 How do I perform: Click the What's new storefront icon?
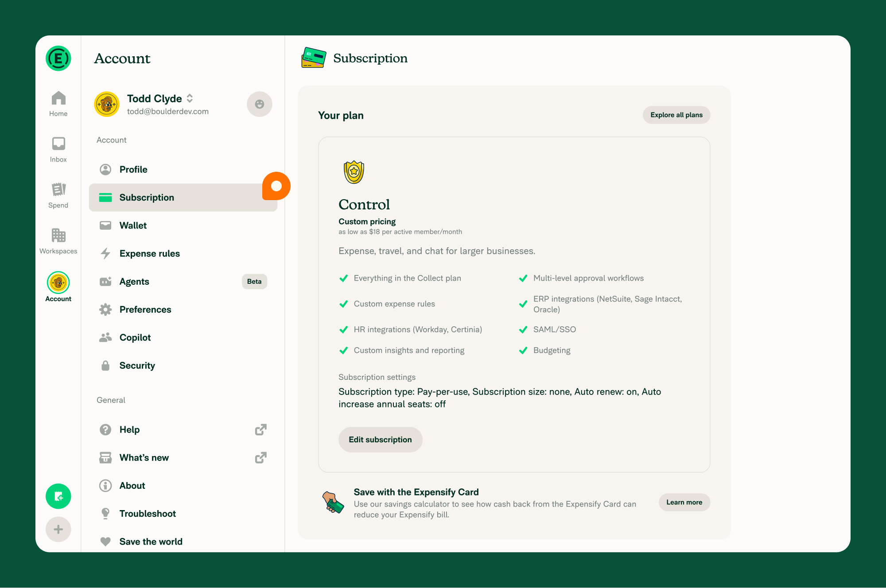coord(105,457)
